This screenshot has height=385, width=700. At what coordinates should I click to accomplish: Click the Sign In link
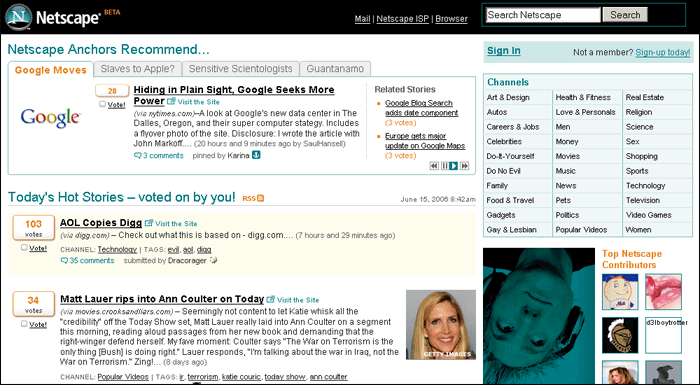504,51
